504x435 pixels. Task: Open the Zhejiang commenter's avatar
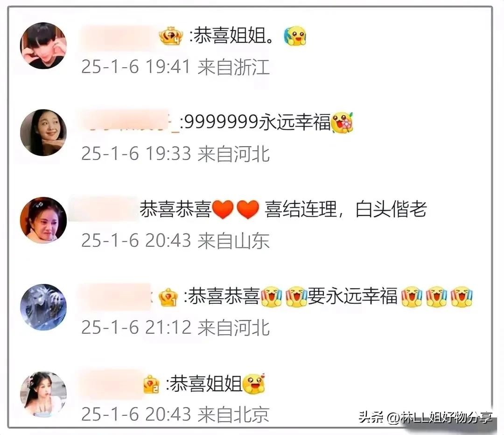43,46
